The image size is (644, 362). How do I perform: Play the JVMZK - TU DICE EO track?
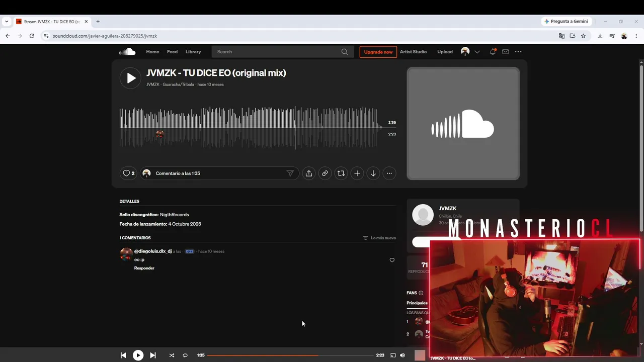(x=130, y=78)
